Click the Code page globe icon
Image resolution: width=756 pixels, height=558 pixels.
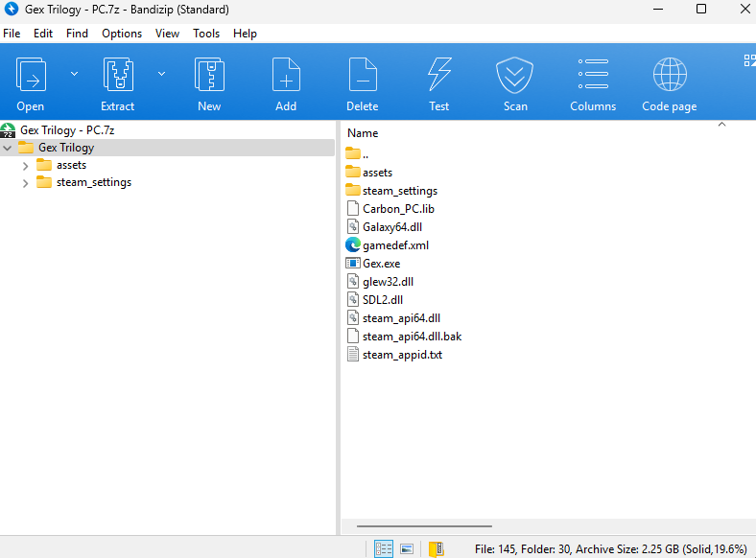pyautogui.click(x=670, y=74)
